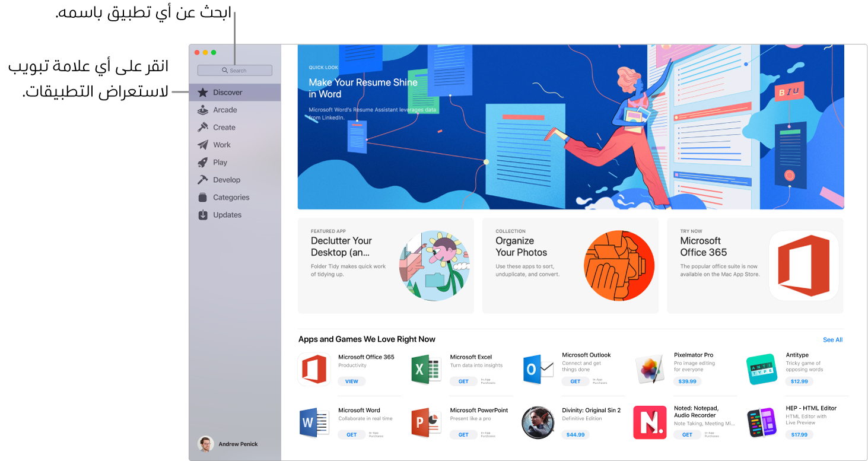Select the HEP HTML Editor icon
The height and width of the screenshot is (461, 868).
pyautogui.click(x=761, y=422)
